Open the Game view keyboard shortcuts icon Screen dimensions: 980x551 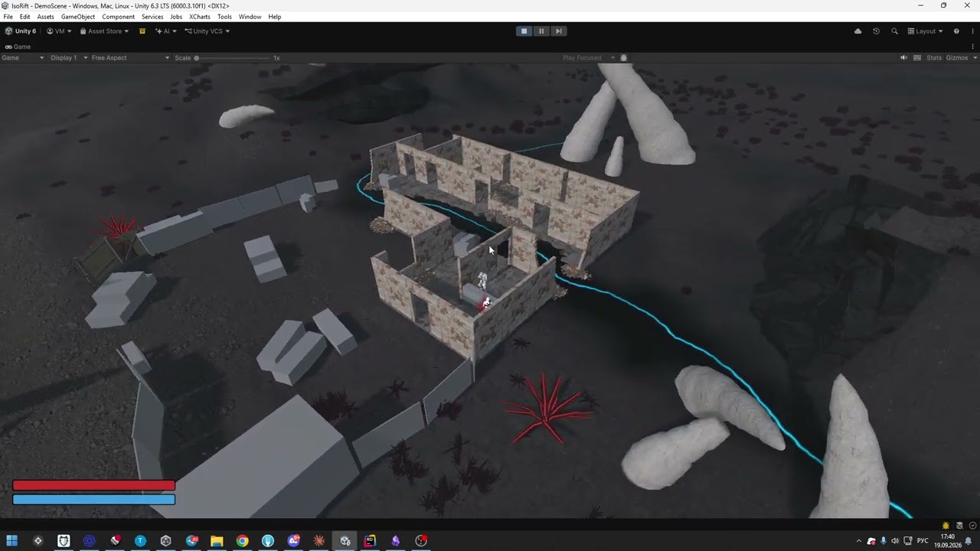coord(917,58)
